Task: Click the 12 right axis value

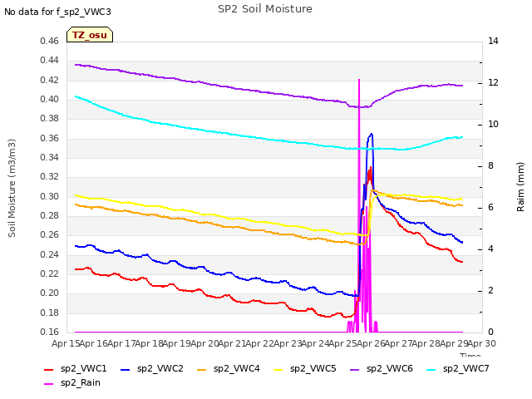Action: [493, 82]
